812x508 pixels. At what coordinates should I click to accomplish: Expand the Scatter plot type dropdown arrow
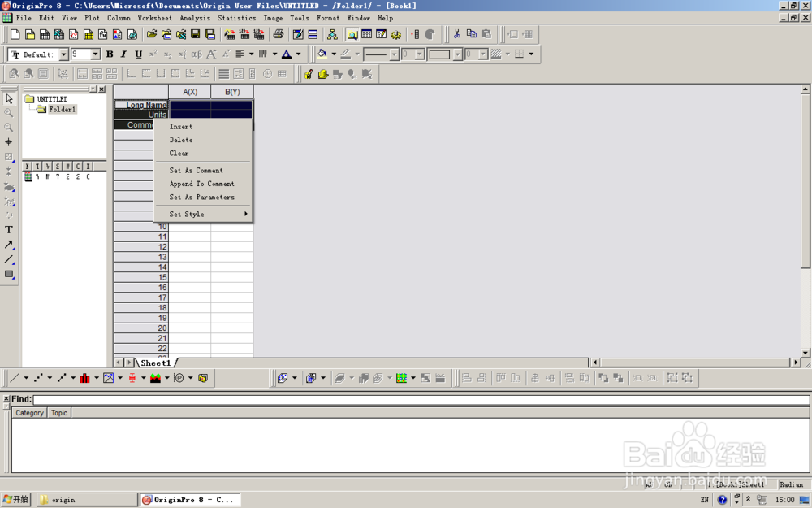(50, 378)
